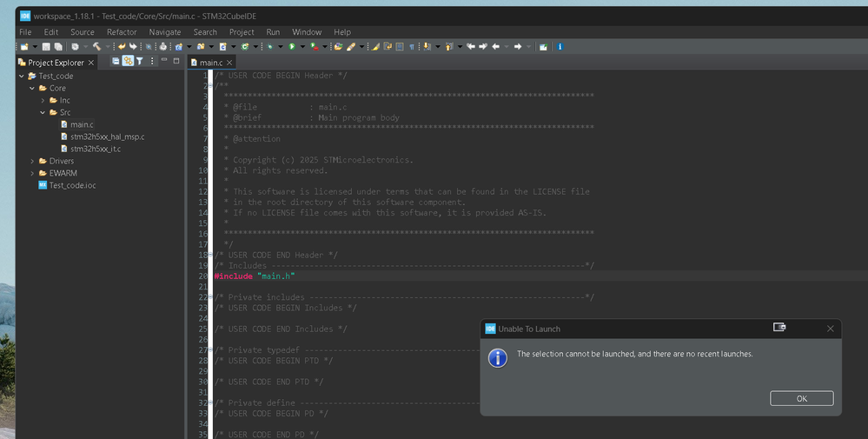Select stm32h5xx_hal_msp.c file
This screenshot has height=439, width=868.
coord(103,136)
